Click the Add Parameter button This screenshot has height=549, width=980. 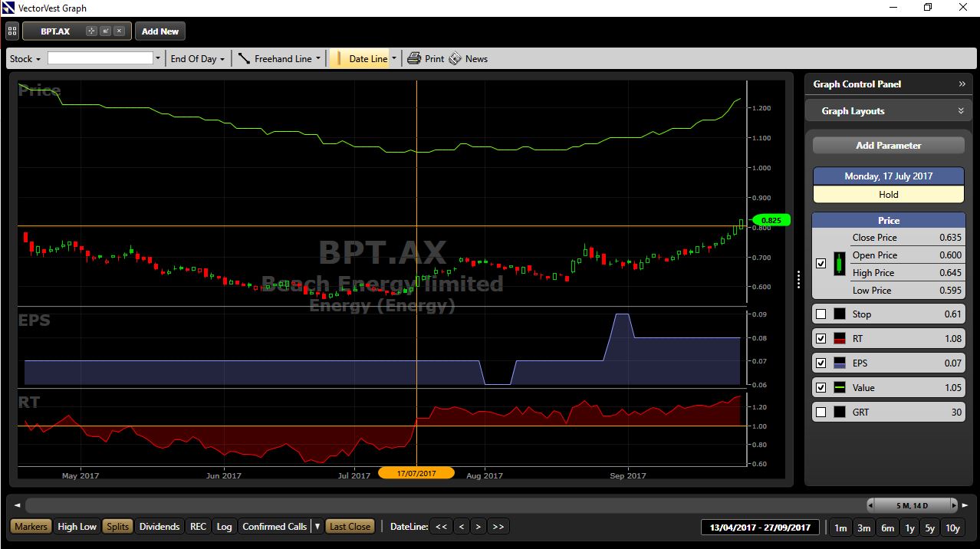[889, 146]
